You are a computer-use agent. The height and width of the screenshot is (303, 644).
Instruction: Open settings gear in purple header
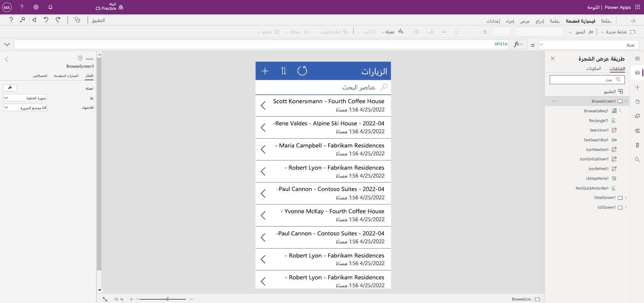pos(36,7)
